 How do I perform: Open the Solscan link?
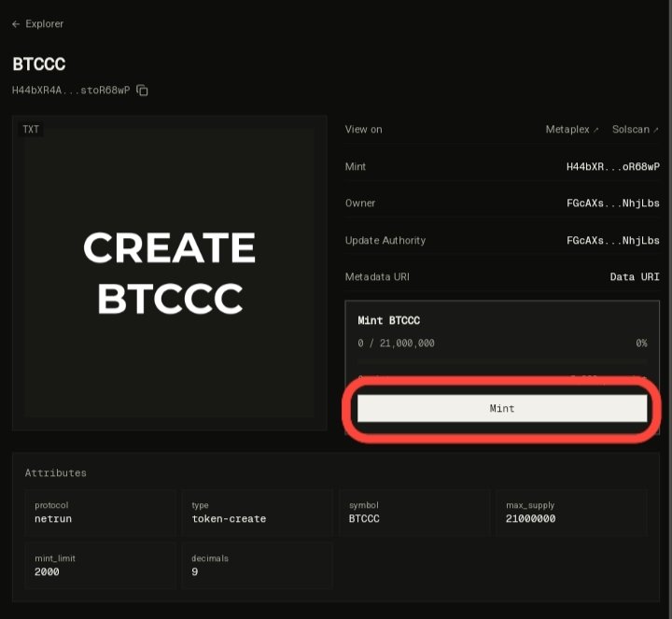(636, 130)
